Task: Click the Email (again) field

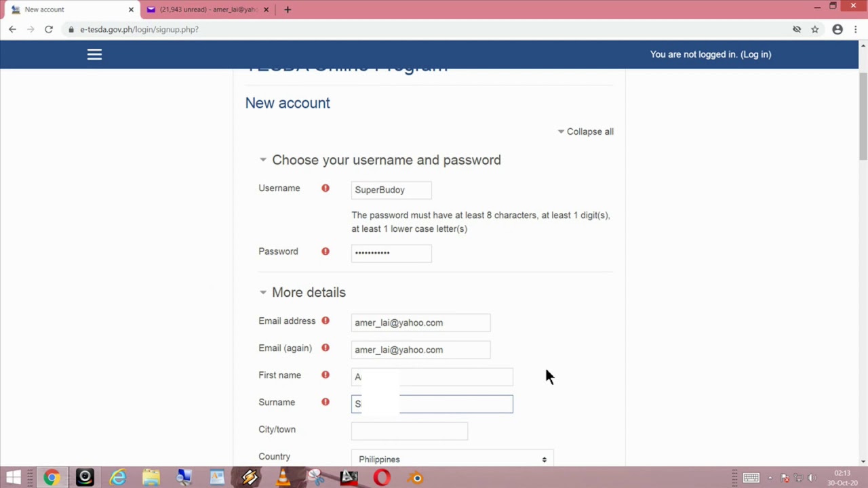Action: click(x=420, y=350)
